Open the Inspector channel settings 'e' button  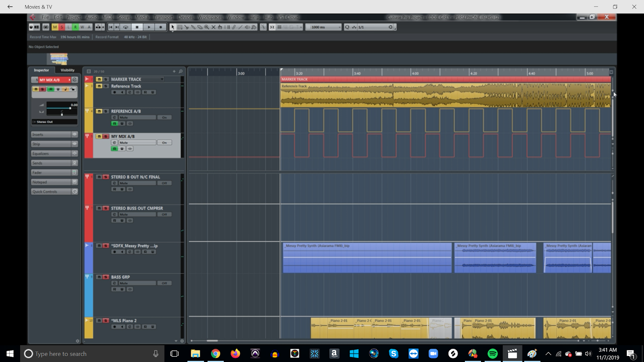pyautogui.click(x=74, y=80)
